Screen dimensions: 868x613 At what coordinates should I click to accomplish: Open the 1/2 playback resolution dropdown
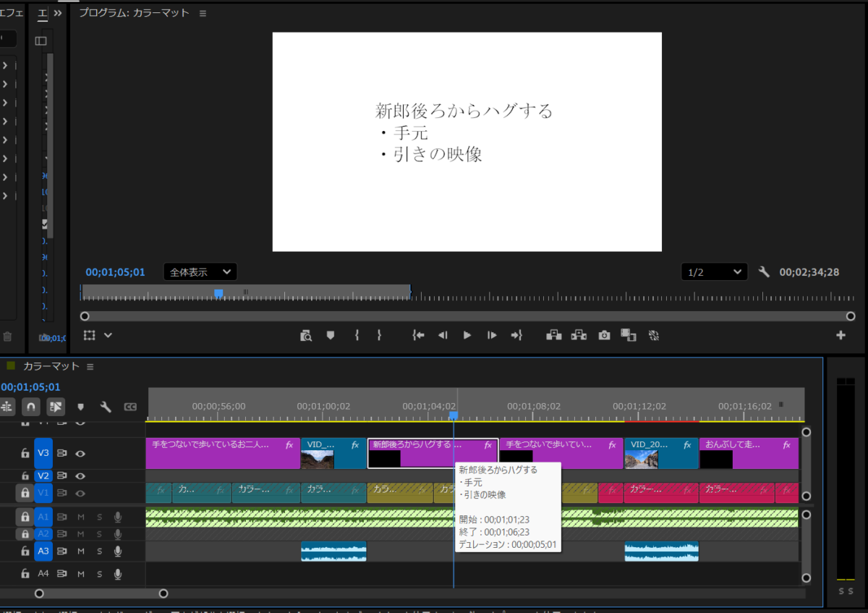click(x=714, y=272)
